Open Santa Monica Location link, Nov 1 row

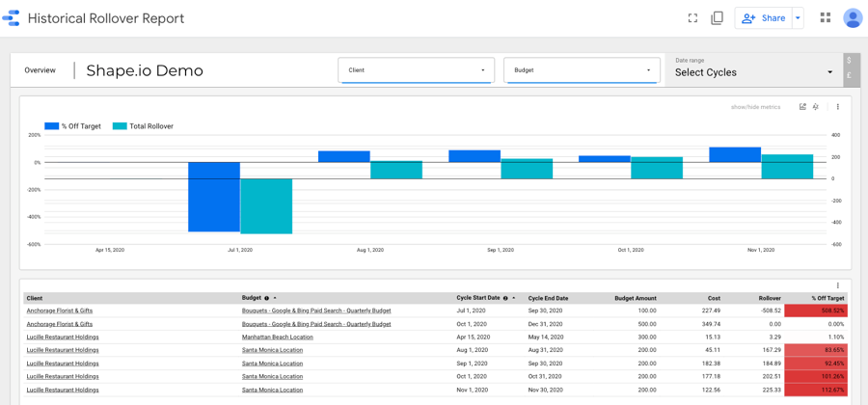click(x=272, y=391)
